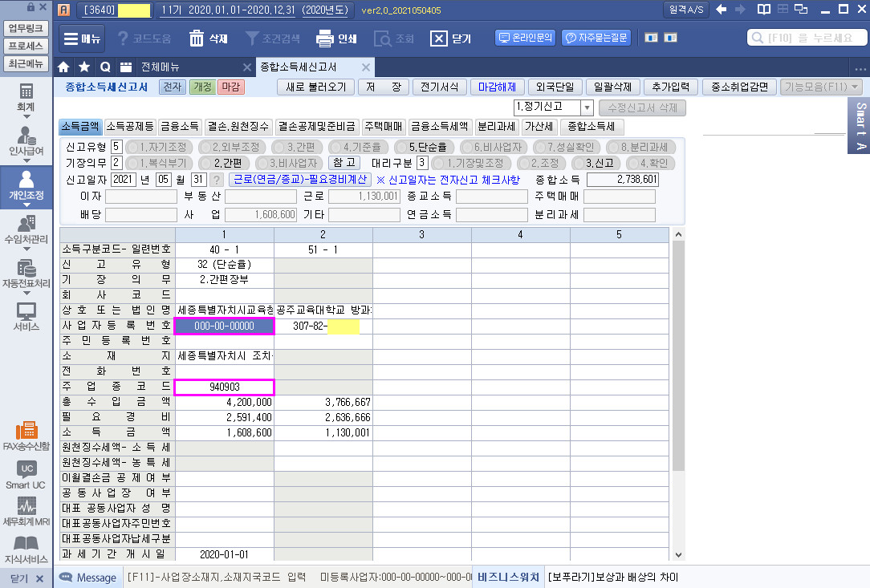Select radio 7.성실확인
This screenshot has width=870, height=588.
coord(567,147)
